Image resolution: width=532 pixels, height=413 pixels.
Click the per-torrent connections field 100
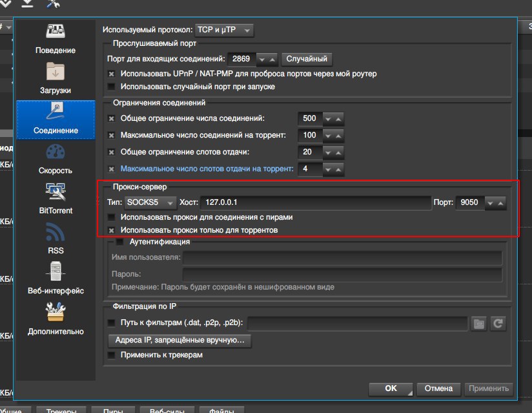point(310,136)
